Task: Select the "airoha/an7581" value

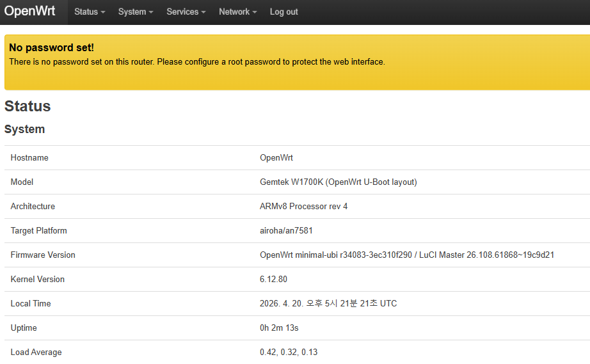Action: pyautogui.click(x=286, y=231)
